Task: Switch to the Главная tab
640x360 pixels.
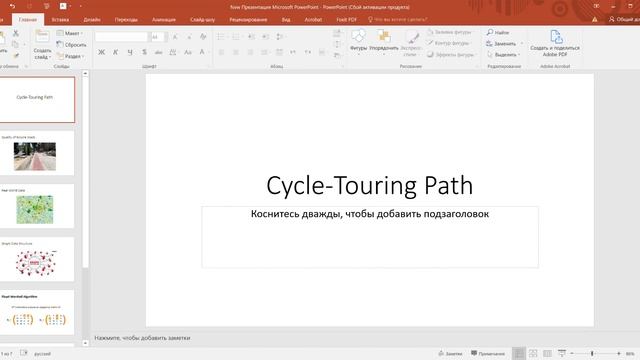Action: [x=28, y=19]
